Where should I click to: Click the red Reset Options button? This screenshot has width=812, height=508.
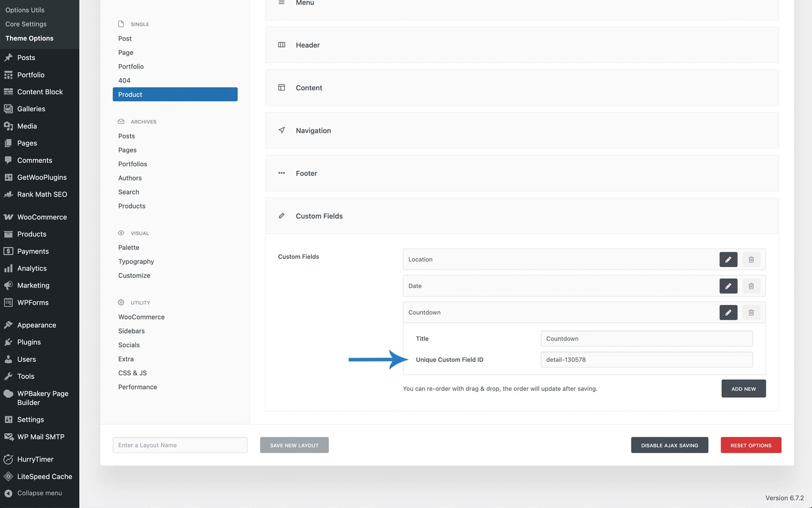751,445
